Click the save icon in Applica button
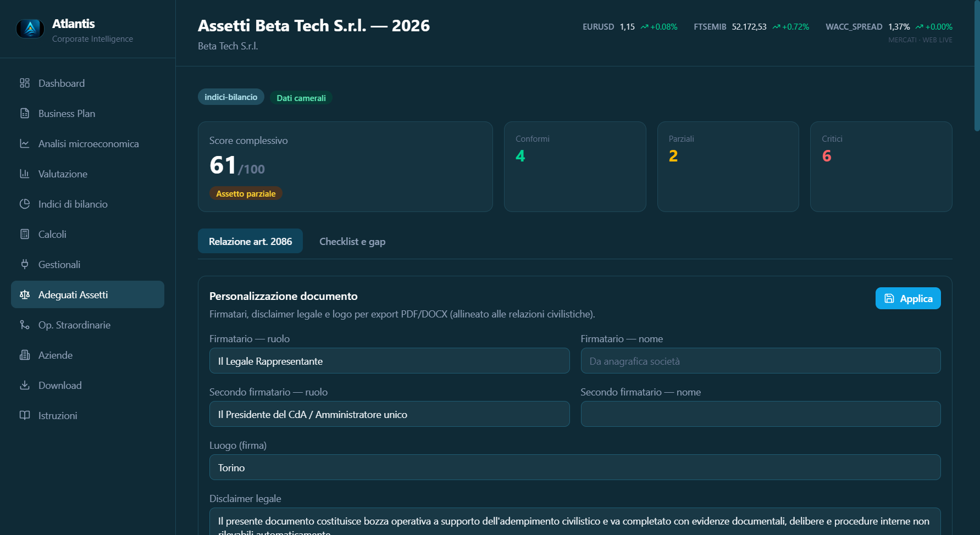980x535 pixels. (x=889, y=298)
